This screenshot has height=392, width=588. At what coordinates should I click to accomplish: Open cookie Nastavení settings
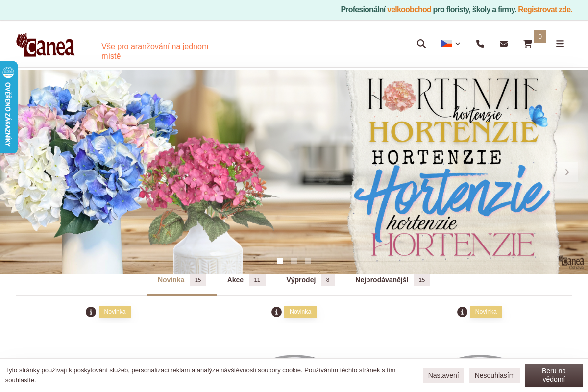point(443,375)
